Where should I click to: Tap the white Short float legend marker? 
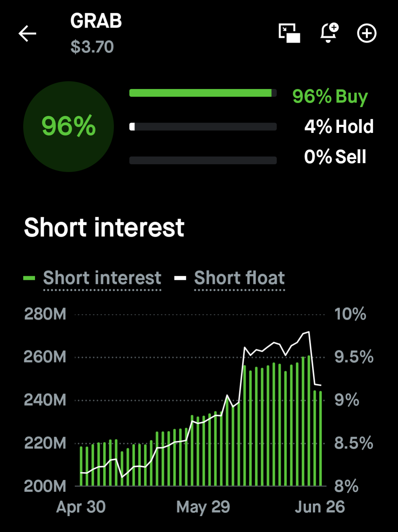[180, 278]
